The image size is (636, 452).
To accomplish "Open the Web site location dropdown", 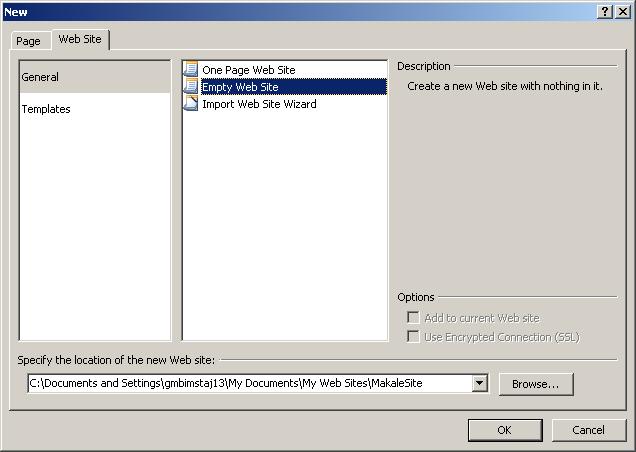I will click(x=479, y=383).
